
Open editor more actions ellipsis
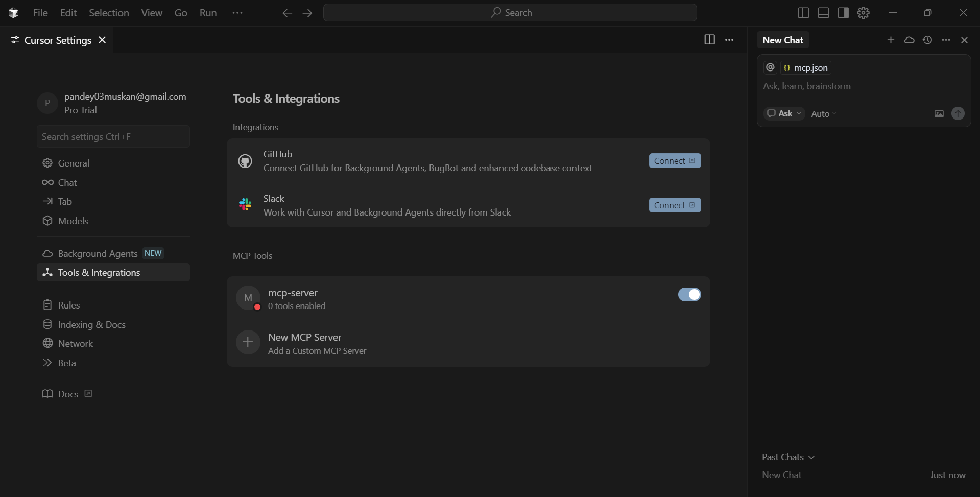click(729, 40)
